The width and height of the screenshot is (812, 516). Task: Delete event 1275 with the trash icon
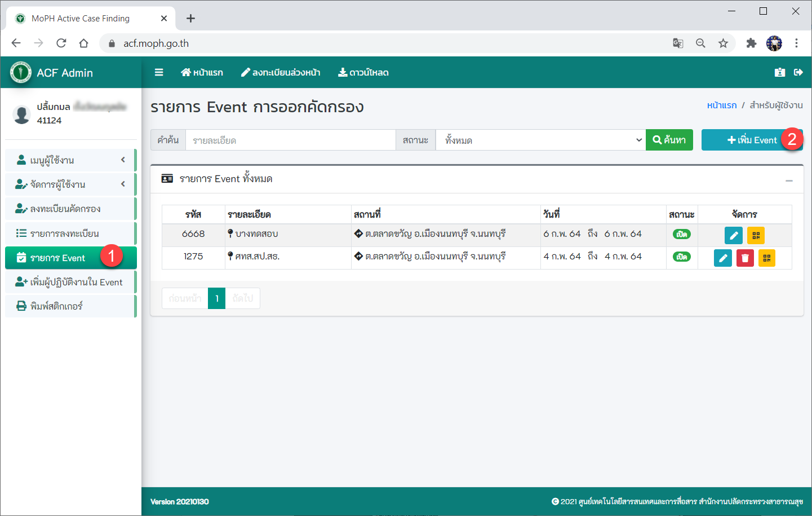[x=745, y=258]
